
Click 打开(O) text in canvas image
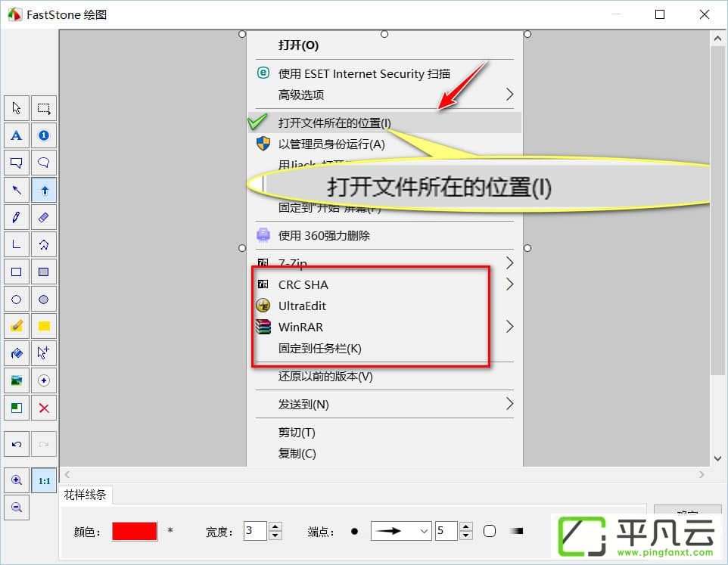[298, 45]
